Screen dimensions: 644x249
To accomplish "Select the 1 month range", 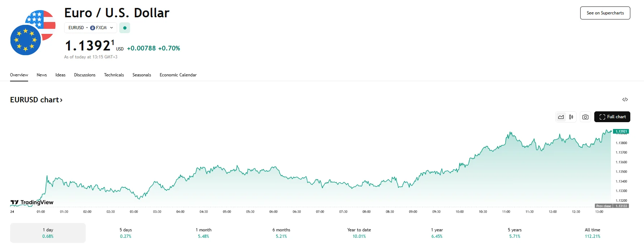I will pos(204,233).
